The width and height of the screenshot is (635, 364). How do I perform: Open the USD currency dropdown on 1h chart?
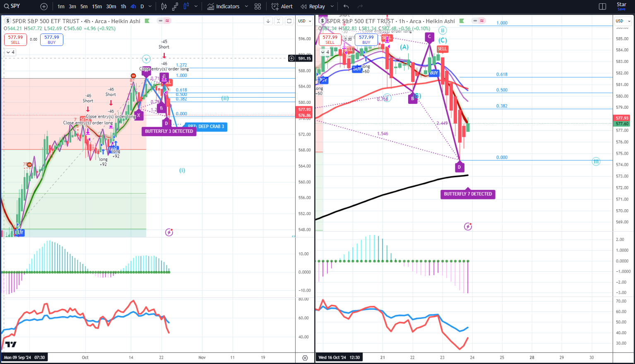click(x=623, y=21)
